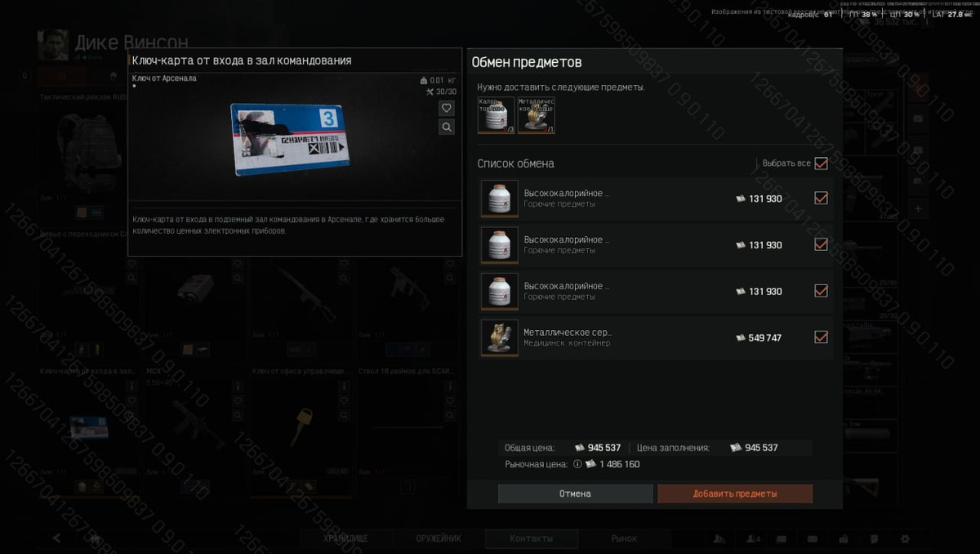This screenshot has width=980, height=554.
Task: Toggle the 'Выбрать все' checkbox
Action: (822, 163)
